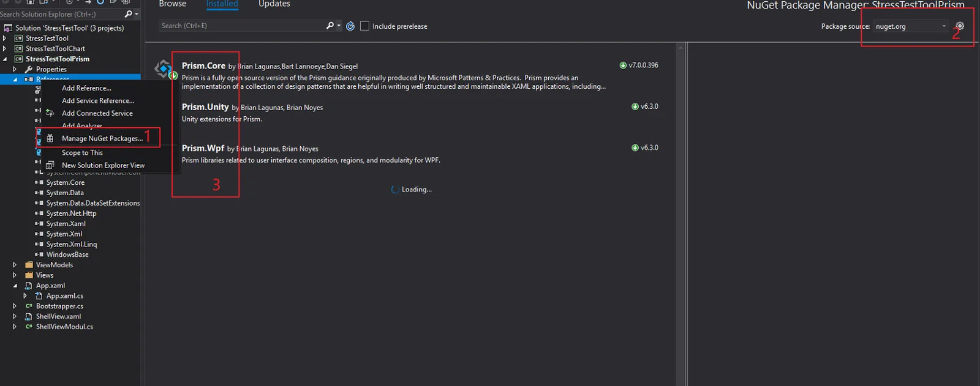Switch to the Updates tab
Image resolution: width=980 pixels, height=386 pixels.
(x=274, y=4)
